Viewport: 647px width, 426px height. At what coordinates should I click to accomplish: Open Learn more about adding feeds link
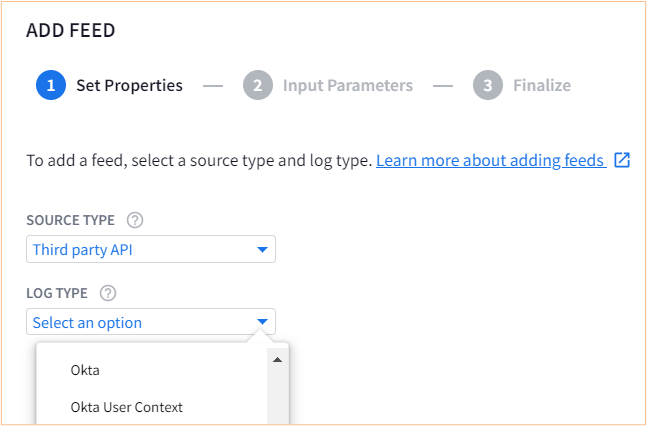pos(491,160)
